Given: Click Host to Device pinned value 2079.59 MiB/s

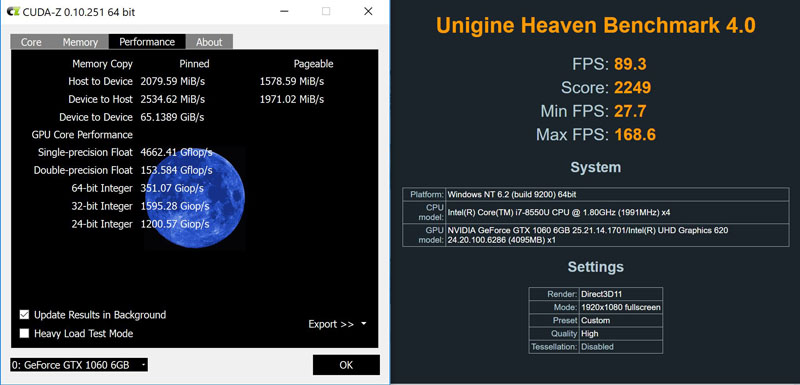Looking at the screenshot, I should pyautogui.click(x=172, y=82).
